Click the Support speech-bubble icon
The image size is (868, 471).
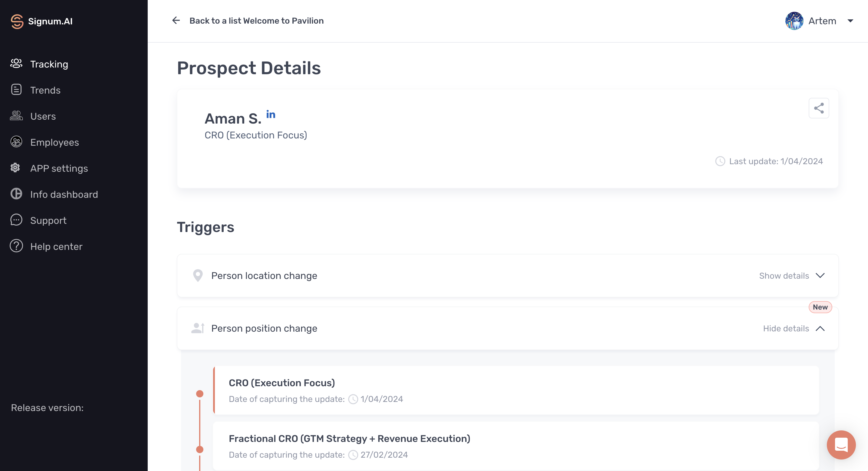[16, 220]
